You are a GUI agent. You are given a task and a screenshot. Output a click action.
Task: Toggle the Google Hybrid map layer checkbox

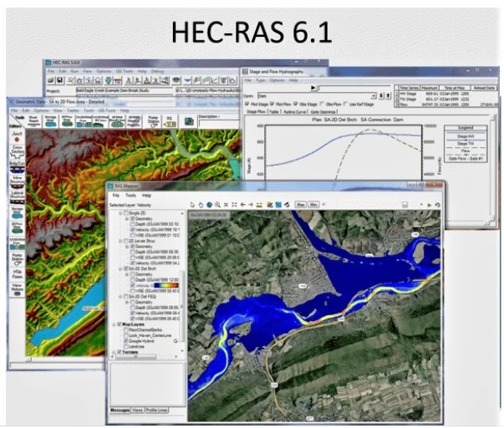126,341
